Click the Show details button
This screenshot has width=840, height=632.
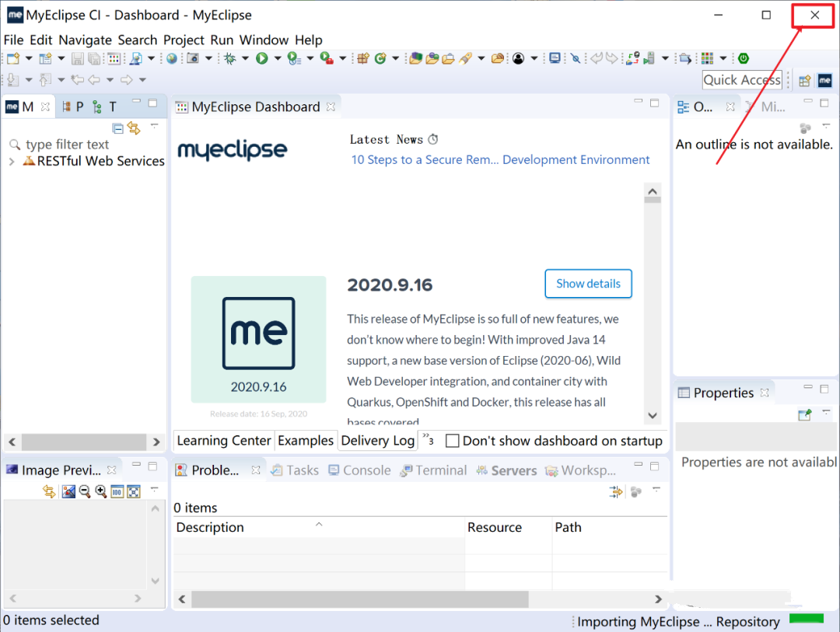(588, 284)
